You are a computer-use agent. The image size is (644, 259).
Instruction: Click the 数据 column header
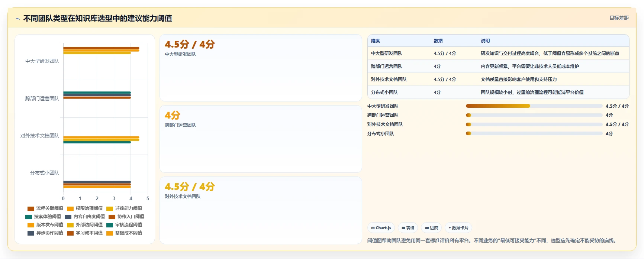point(438,41)
